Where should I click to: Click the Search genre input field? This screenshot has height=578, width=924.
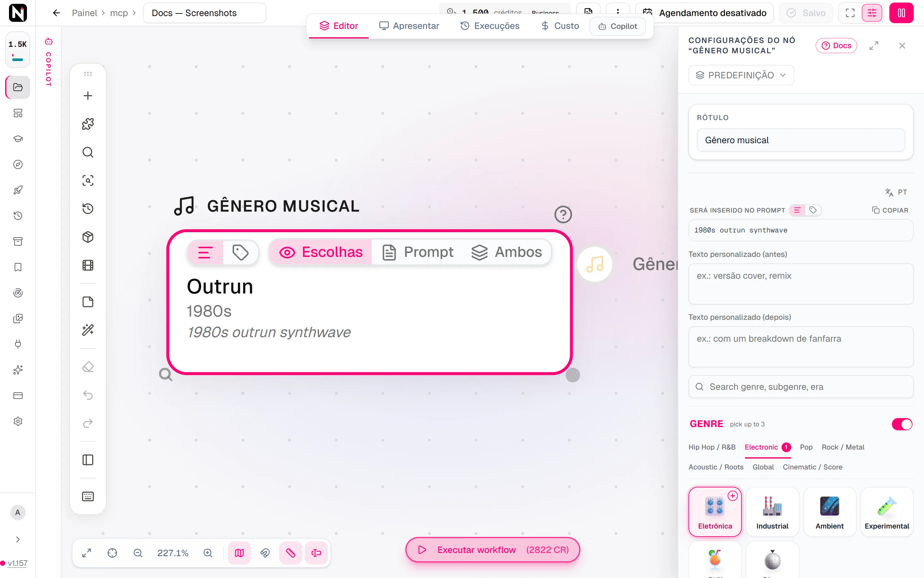coord(801,387)
